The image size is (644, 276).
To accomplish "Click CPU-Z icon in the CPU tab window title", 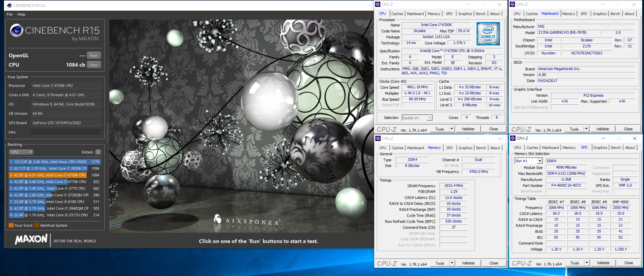I will [378, 4].
